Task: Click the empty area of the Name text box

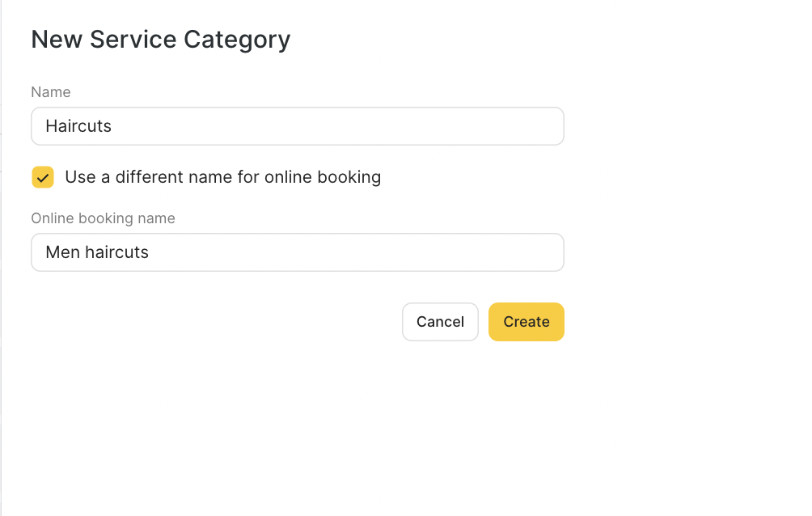Action: [364, 126]
